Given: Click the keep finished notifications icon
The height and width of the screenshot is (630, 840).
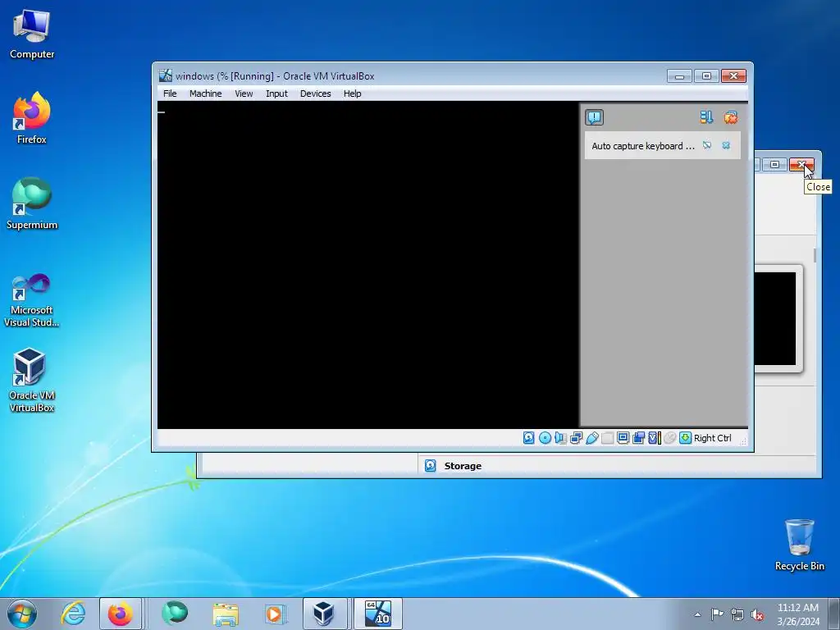Looking at the screenshot, I should coord(706,117).
